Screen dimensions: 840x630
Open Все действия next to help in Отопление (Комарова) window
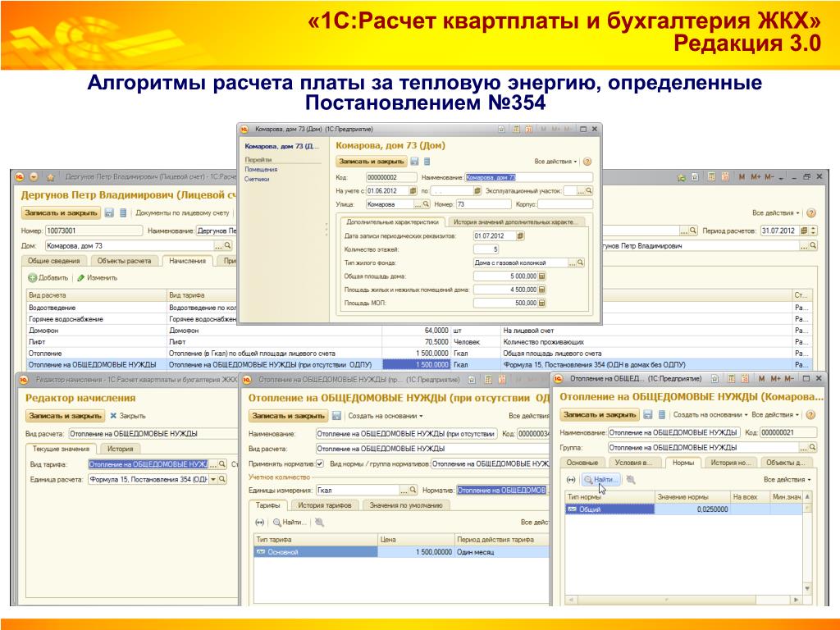point(775,414)
